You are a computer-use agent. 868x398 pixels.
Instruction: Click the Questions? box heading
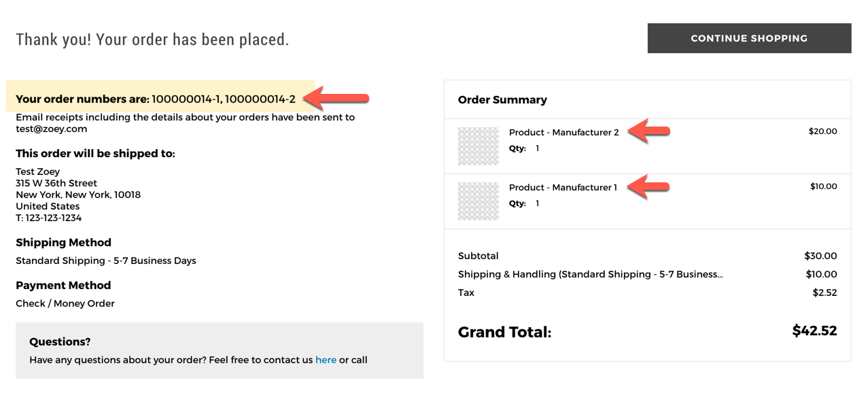tap(60, 342)
